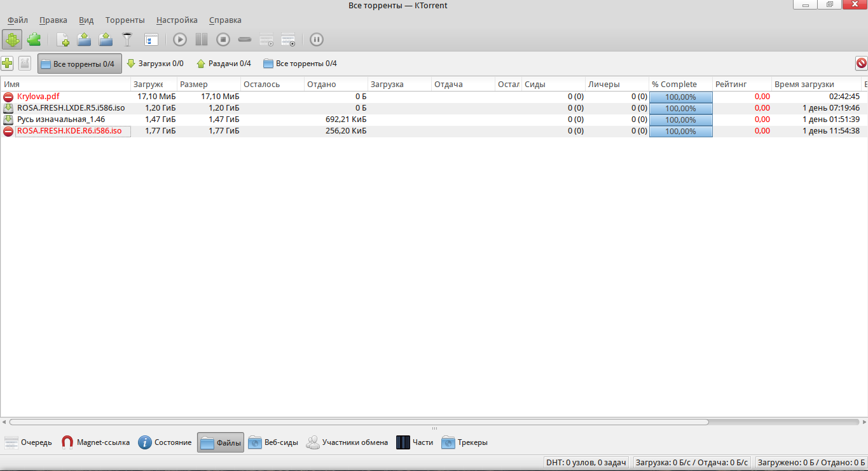Click the 100,00% progress bar for ROSA.FRESH.KDE.R6.i586.iso

click(681, 132)
